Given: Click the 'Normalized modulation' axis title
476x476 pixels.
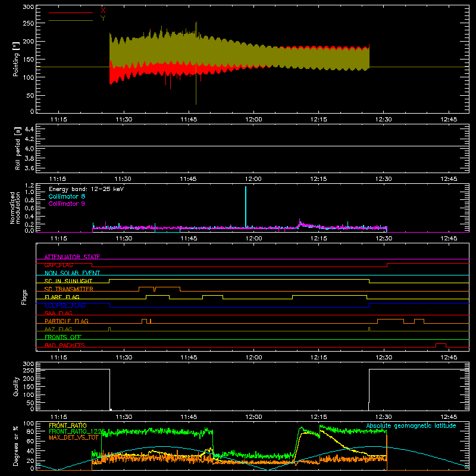Looking at the screenshot, I should 15,208.
